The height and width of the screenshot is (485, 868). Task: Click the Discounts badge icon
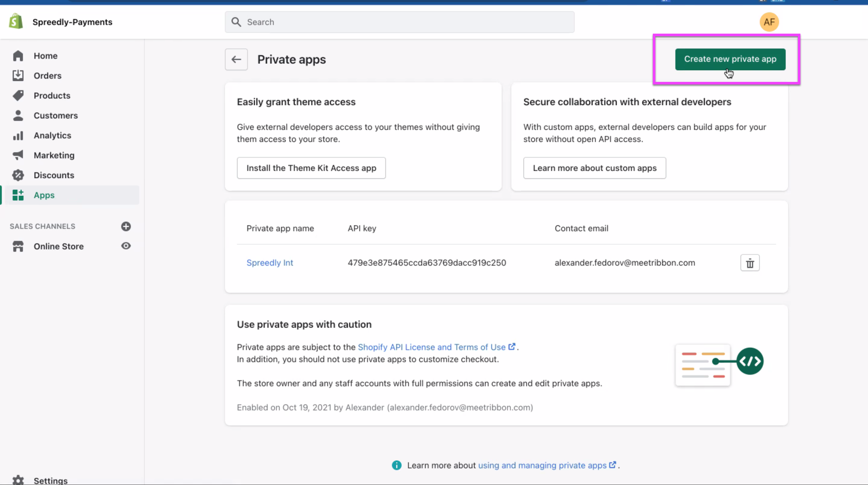coord(18,175)
